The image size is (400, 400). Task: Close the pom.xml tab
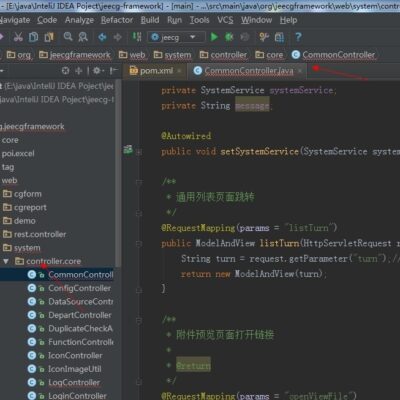(179, 71)
